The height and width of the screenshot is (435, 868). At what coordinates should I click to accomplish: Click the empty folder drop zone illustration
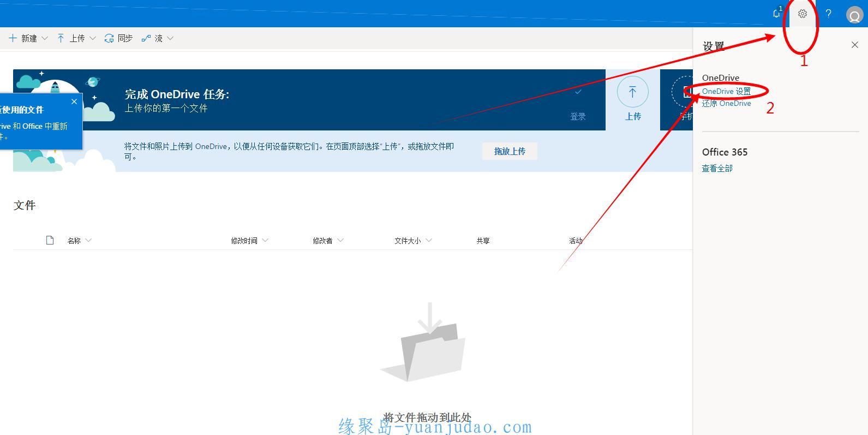coord(423,343)
